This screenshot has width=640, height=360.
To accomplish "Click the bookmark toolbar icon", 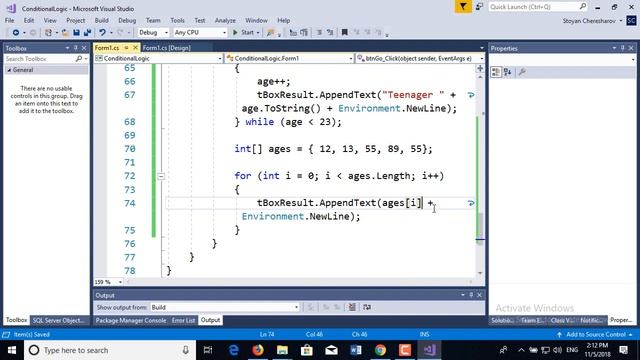I will click(x=344, y=32).
